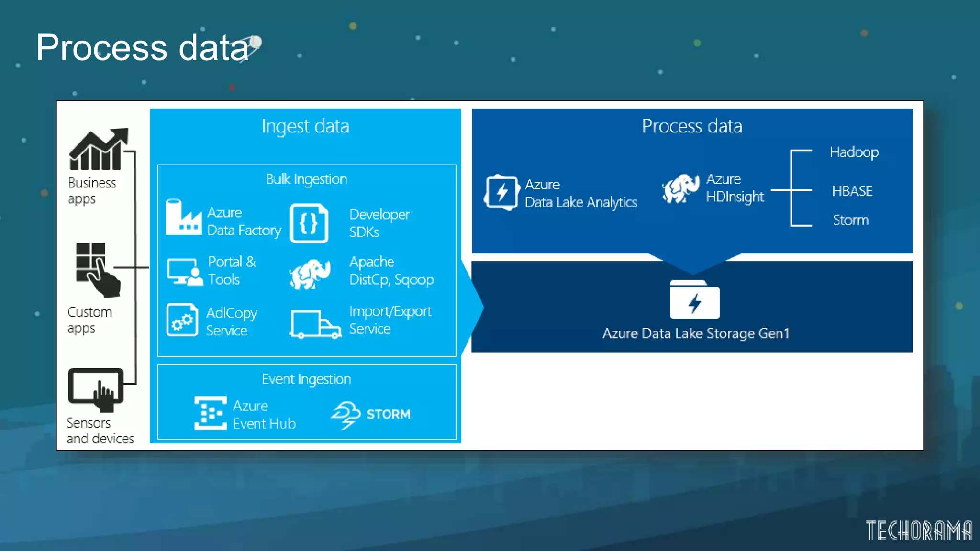Click the Developer SDKs curly braces icon
This screenshot has height=551, width=980.
coord(309,223)
